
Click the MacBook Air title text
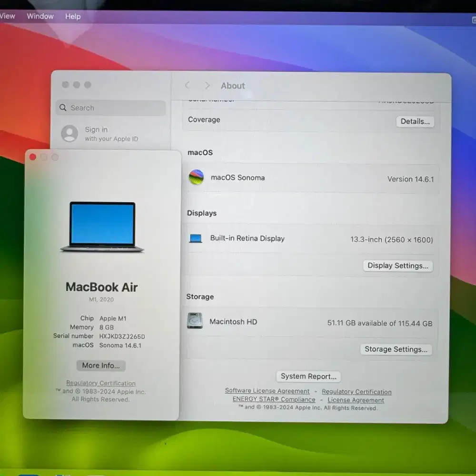(x=102, y=287)
